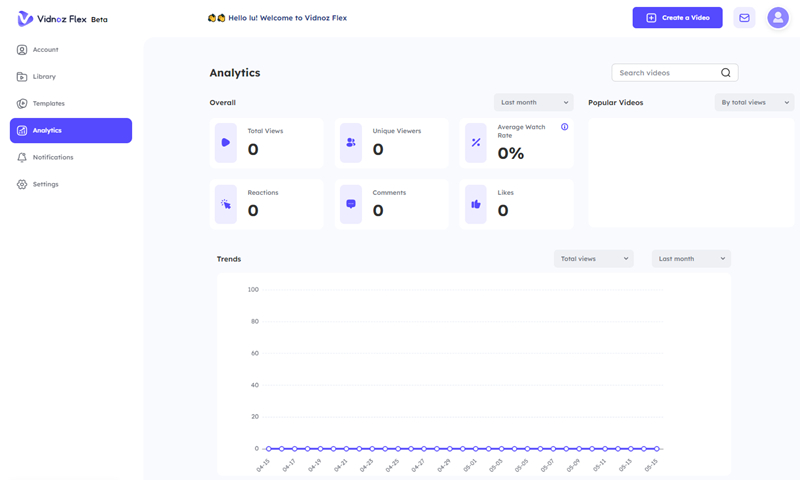
Task: Click the 05-01 data point on chart
Action: point(476,449)
